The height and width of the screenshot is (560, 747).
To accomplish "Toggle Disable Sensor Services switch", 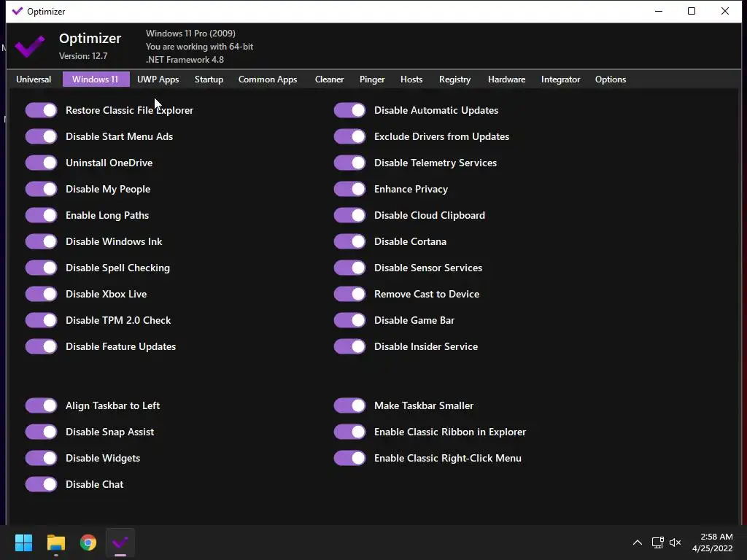I will [349, 267].
